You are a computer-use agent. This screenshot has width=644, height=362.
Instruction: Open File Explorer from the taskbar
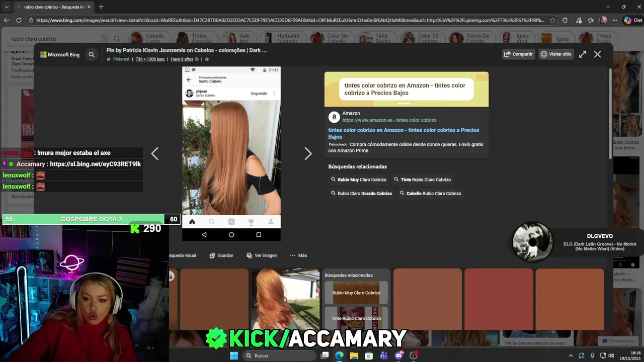354,355
